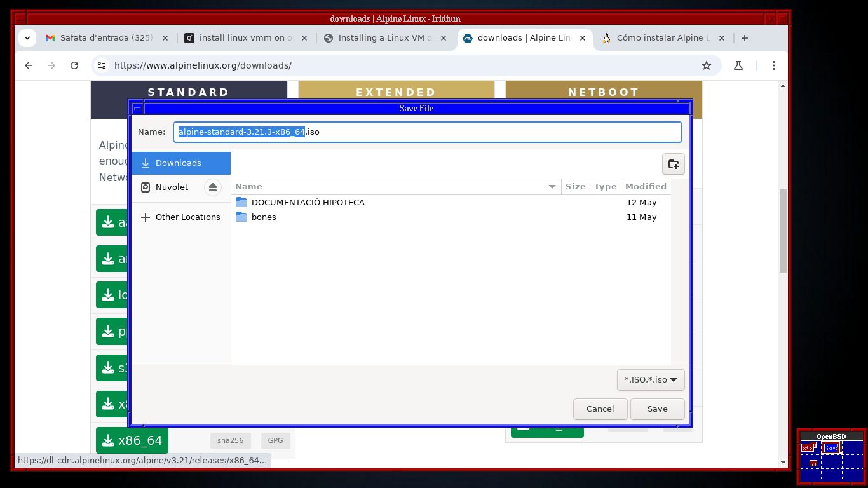Click the Save button in the dialog
This screenshot has height=488, width=868.
[657, 409]
